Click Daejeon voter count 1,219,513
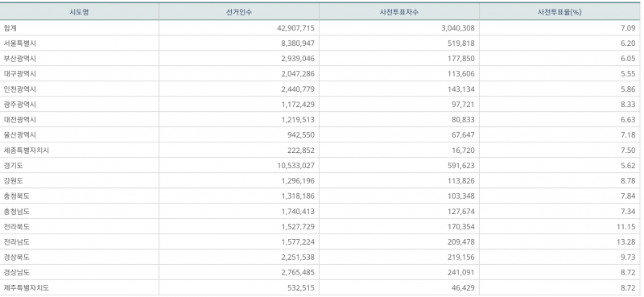The width and height of the screenshot is (644, 297). (298, 120)
